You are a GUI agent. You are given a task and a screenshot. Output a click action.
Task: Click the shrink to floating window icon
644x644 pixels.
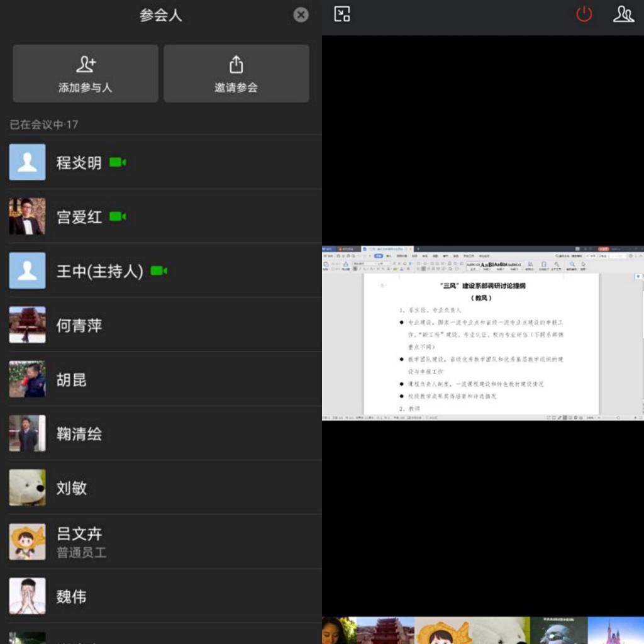[x=342, y=14]
